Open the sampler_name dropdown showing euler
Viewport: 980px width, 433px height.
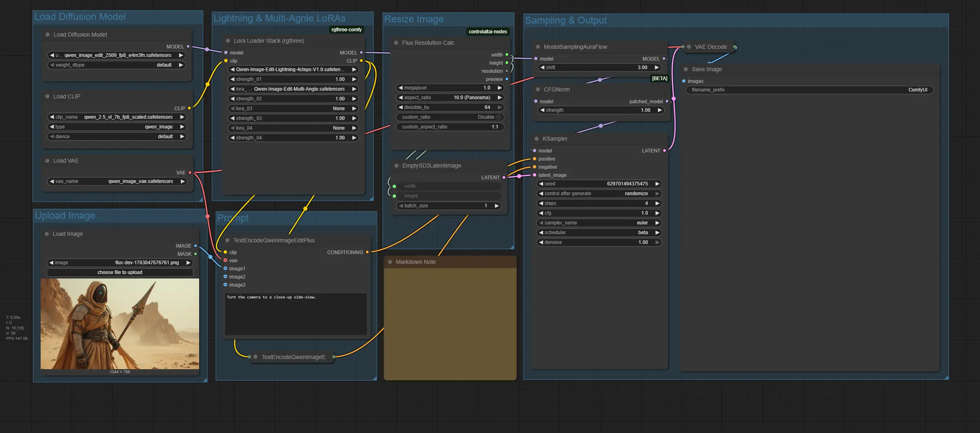coord(599,223)
